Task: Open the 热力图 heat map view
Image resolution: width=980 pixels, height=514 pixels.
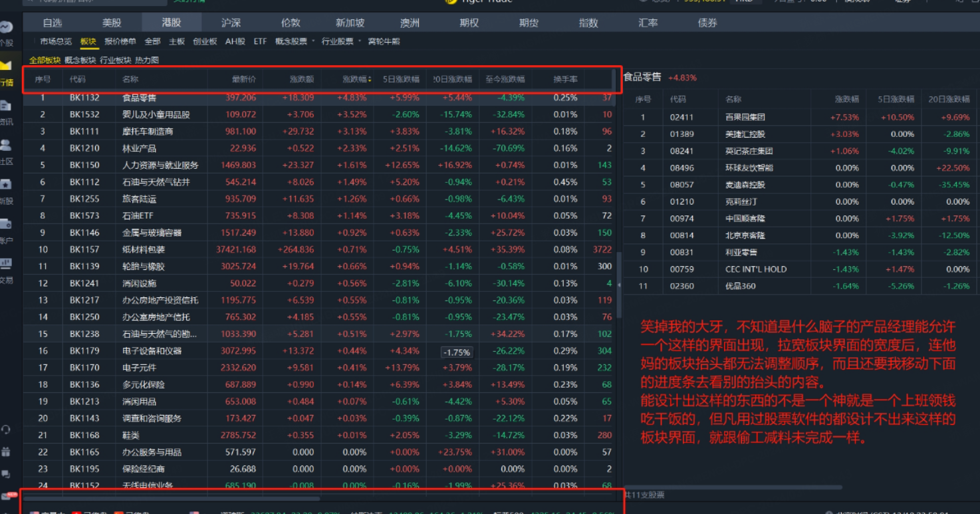Action: (x=147, y=60)
